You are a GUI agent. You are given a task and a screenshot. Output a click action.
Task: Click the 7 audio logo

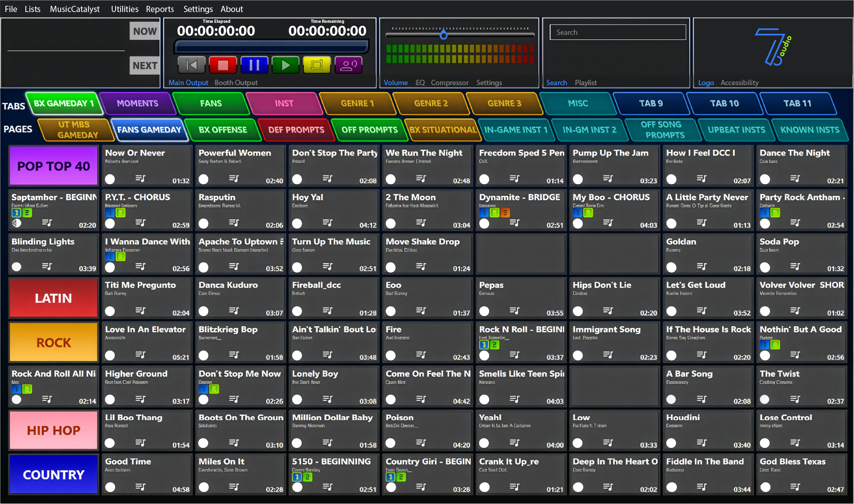(773, 47)
